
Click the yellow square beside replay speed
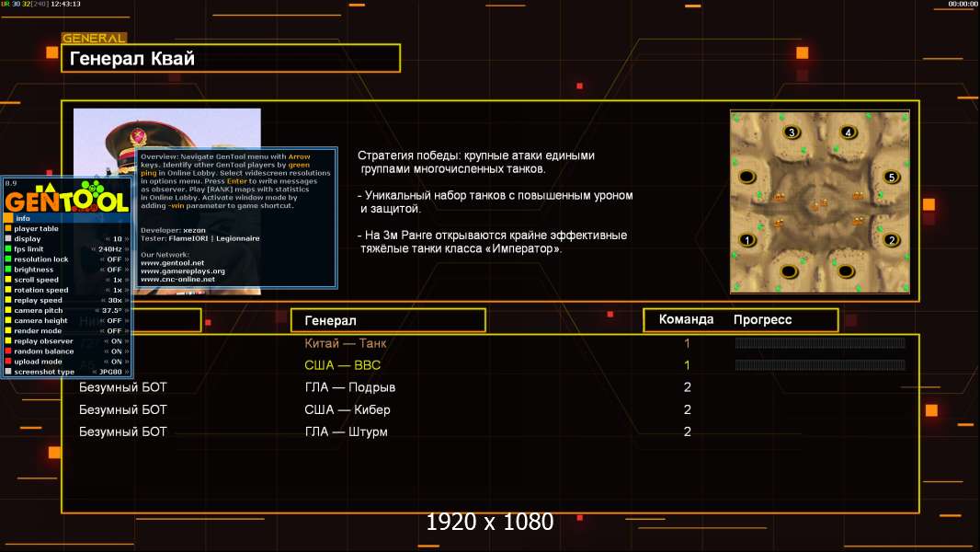[8, 300]
